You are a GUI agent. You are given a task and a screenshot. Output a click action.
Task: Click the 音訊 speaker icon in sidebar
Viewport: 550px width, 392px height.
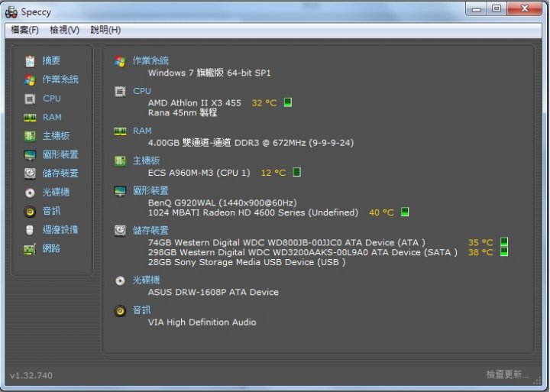[x=30, y=211]
